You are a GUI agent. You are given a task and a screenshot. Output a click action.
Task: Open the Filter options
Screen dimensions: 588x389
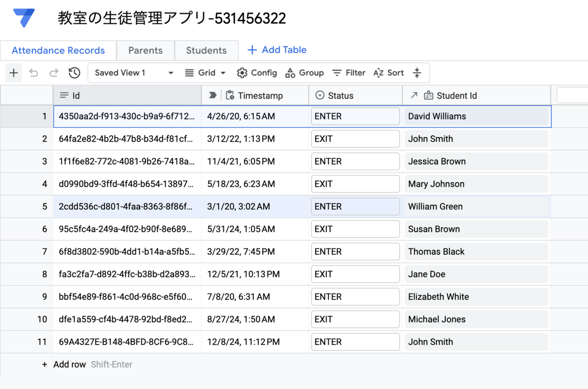[348, 73]
